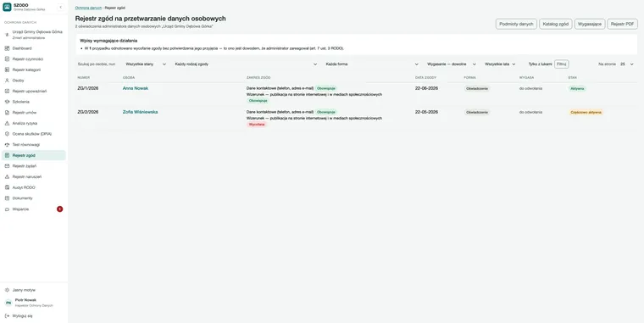Click the ZAKRES ZGÓD column header
Viewport: 644px width, 323px height.
tap(258, 78)
